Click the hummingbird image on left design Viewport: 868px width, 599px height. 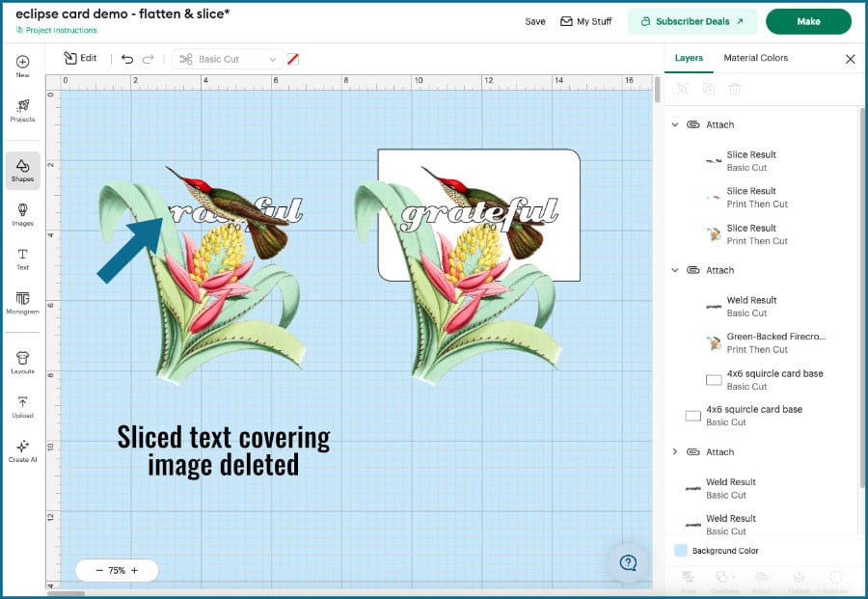click(x=230, y=213)
